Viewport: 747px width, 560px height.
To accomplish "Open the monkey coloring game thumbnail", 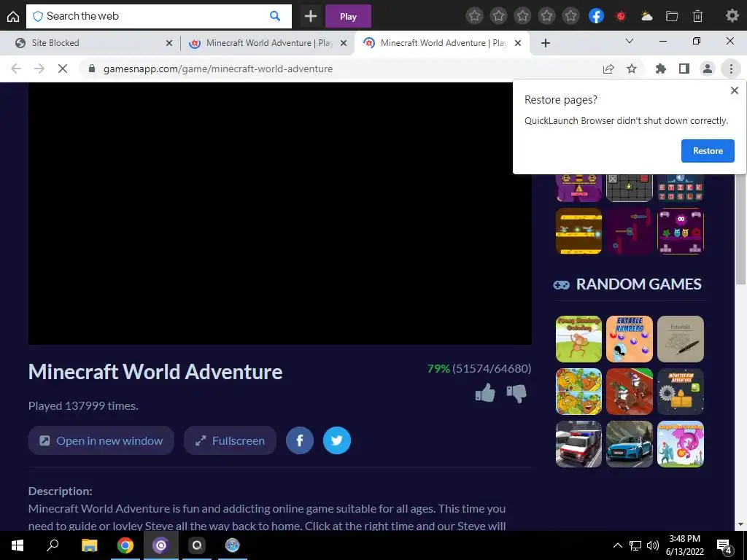I will pyautogui.click(x=578, y=339).
